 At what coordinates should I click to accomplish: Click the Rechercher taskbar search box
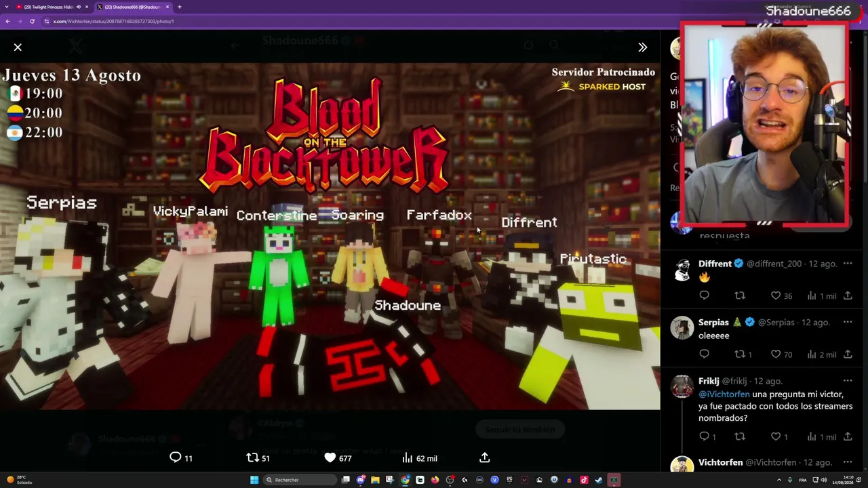(x=299, y=480)
